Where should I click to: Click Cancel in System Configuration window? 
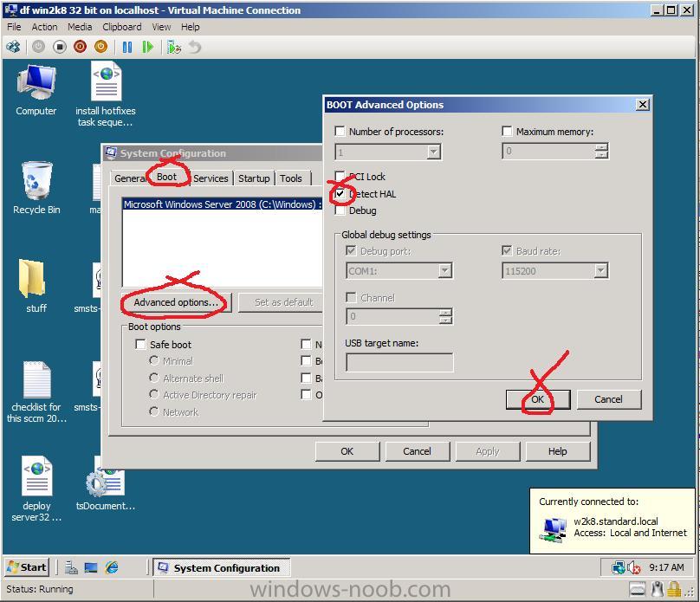pos(417,451)
